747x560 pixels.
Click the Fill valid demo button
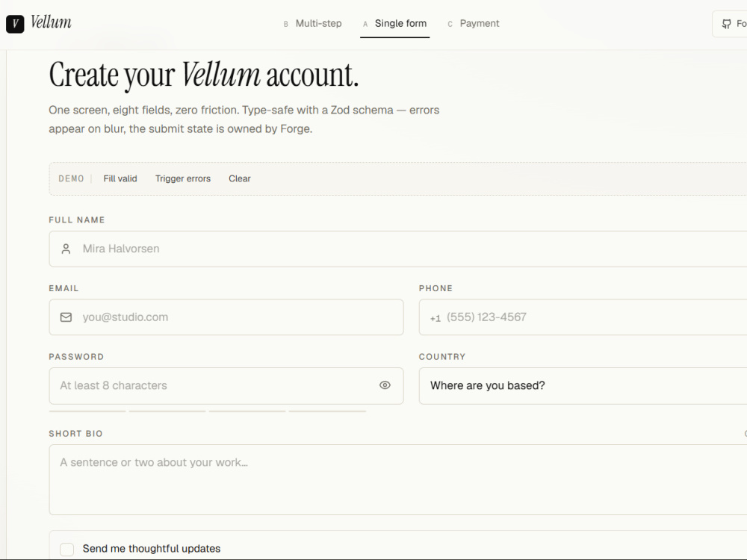point(120,178)
